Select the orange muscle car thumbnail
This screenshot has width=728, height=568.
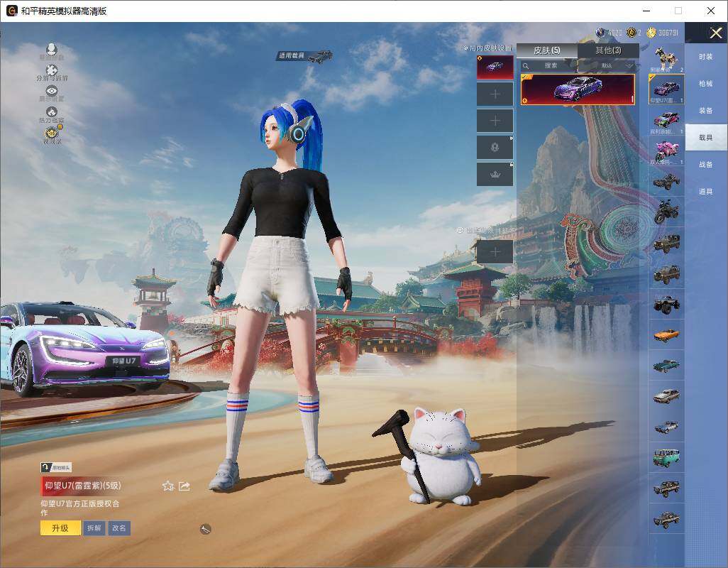(666, 335)
